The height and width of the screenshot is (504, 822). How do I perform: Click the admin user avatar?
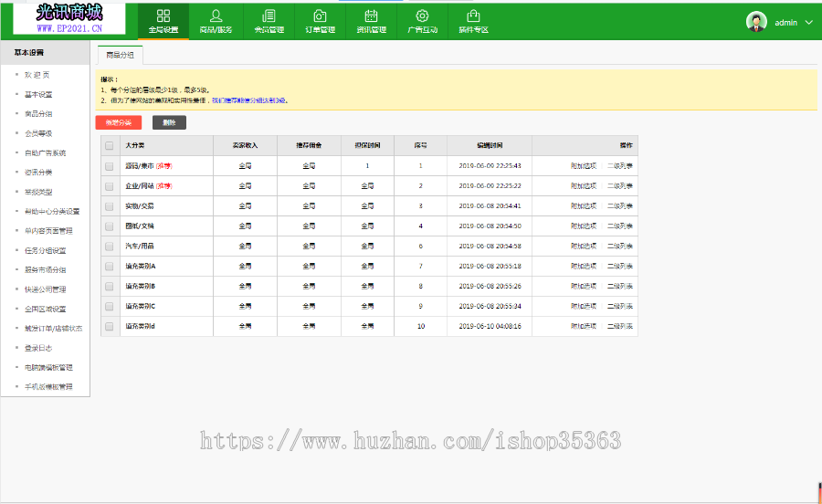[756, 22]
